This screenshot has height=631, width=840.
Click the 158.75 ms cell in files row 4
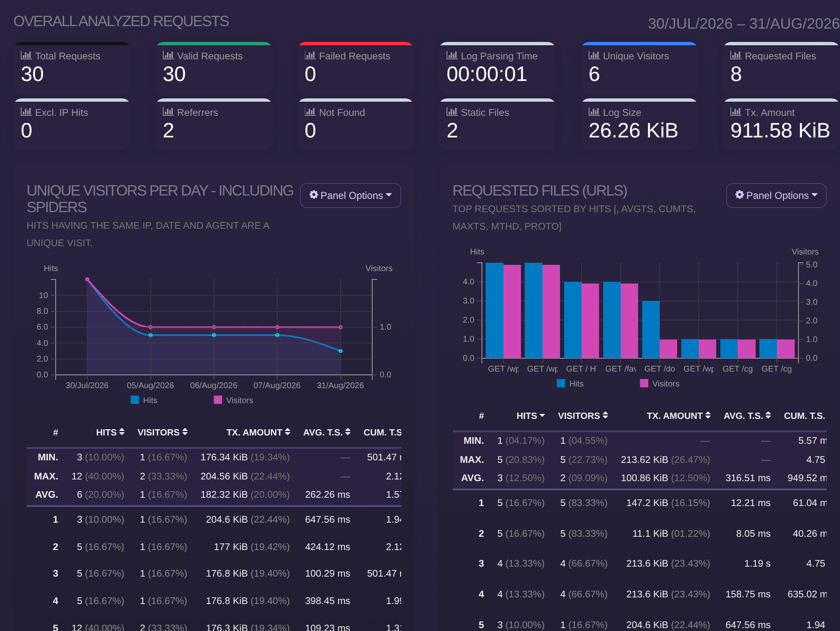(748, 594)
